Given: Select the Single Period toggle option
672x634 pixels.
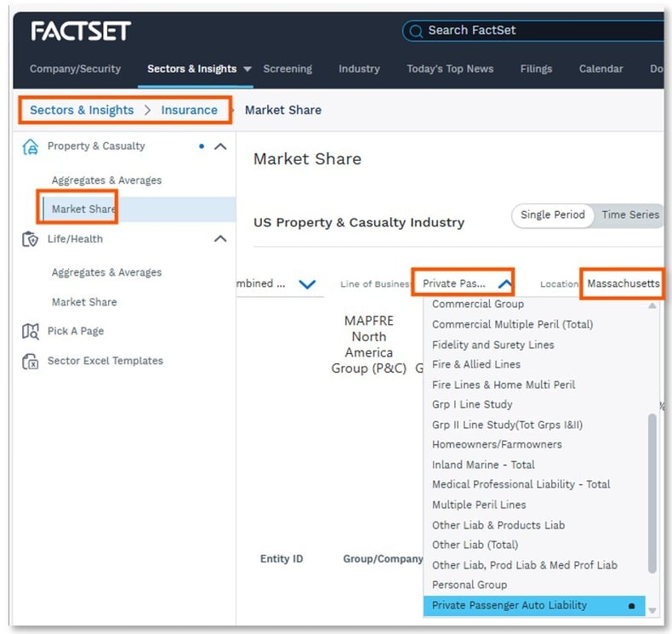Looking at the screenshot, I should 552,215.
